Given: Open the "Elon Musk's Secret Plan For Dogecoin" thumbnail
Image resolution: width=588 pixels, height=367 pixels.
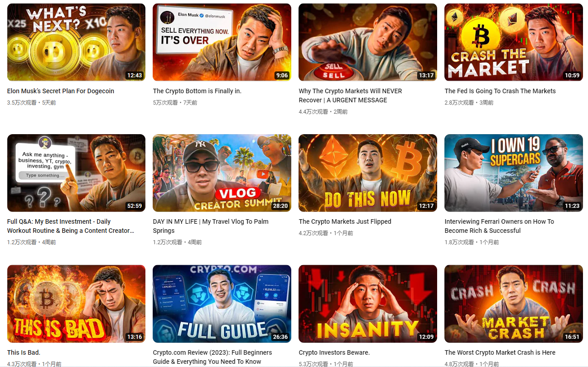Looking at the screenshot, I should click(x=76, y=42).
